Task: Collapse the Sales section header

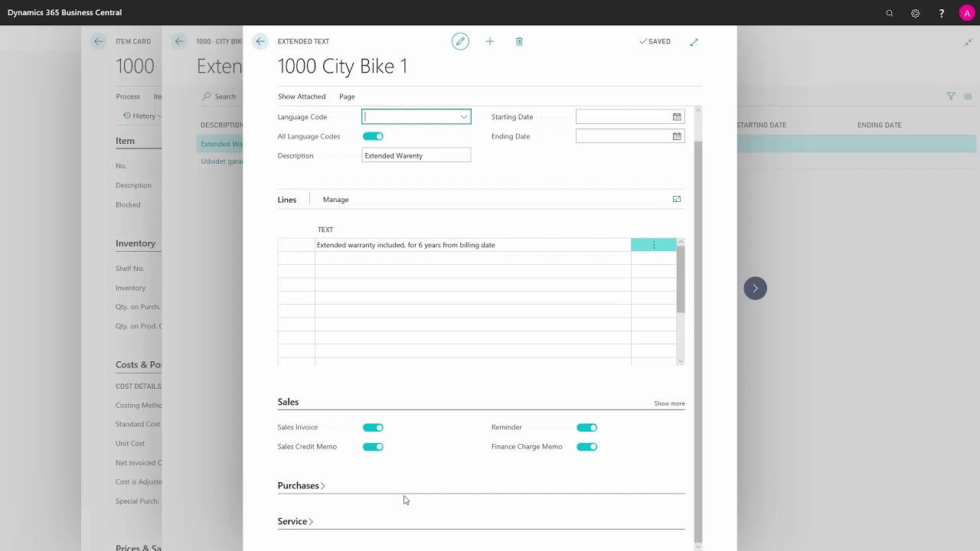Action: pos(288,402)
